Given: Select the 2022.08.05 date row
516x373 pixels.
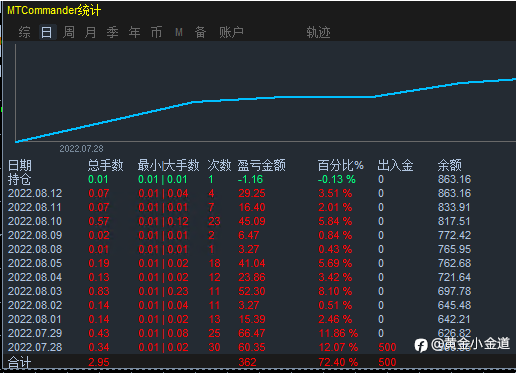Looking at the screenshot, I should tap(35, 263).
